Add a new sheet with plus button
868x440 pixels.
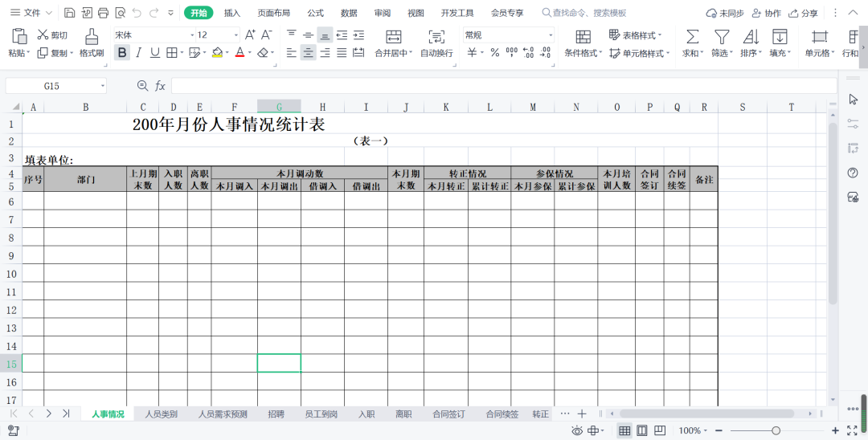click(582, 414)
